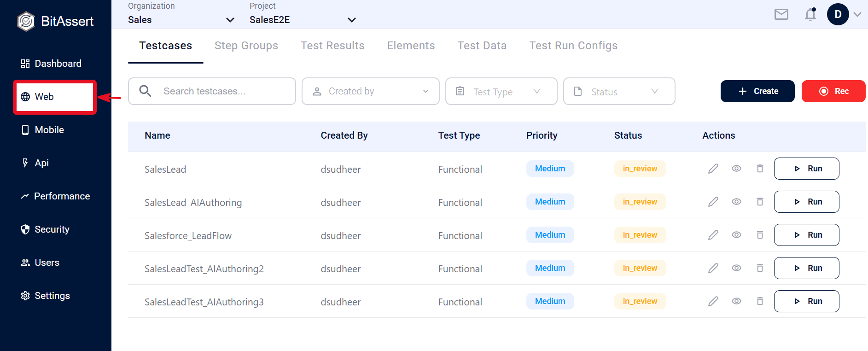Image resolution: width=868 pixels, height=351 pixels.
Task: Run the SalesLeadTest_AIAuthoring2 testcase
Action: pyautogui.click(x=806, y=268)
